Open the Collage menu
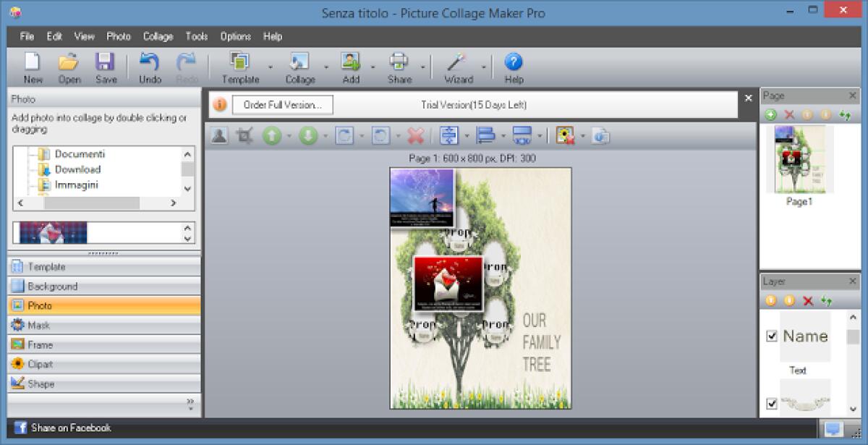The image size is (868, 445). [157, 36]
